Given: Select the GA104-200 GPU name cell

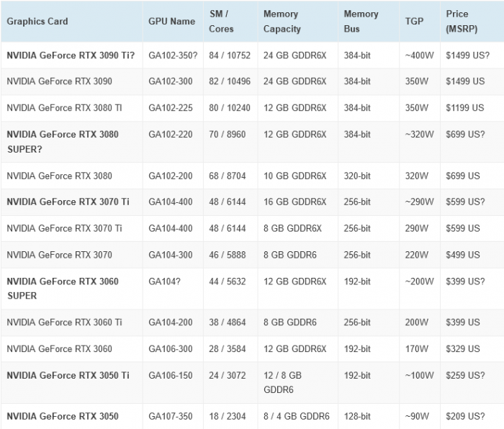Looking at the screenshot, I should coord(171,322).
